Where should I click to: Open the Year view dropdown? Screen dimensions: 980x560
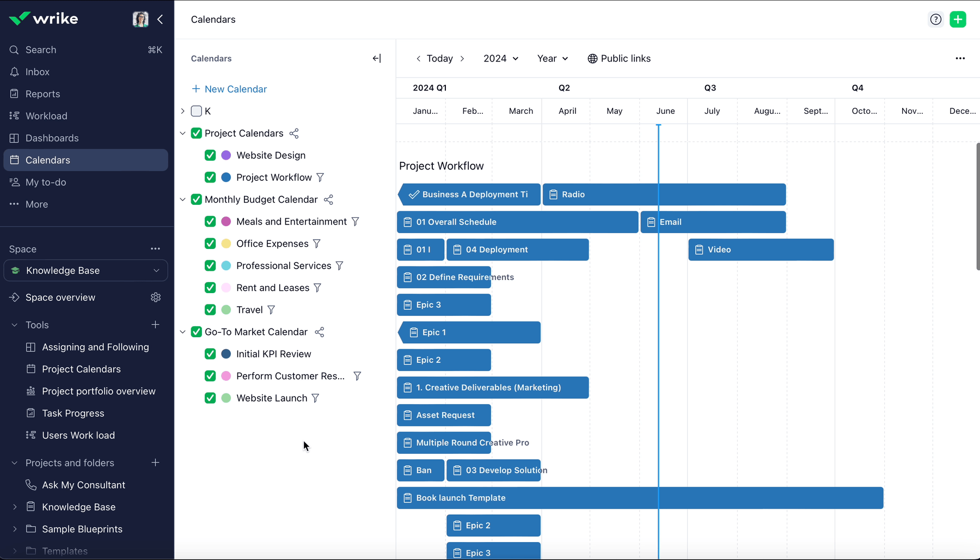[x=552, y=58]
